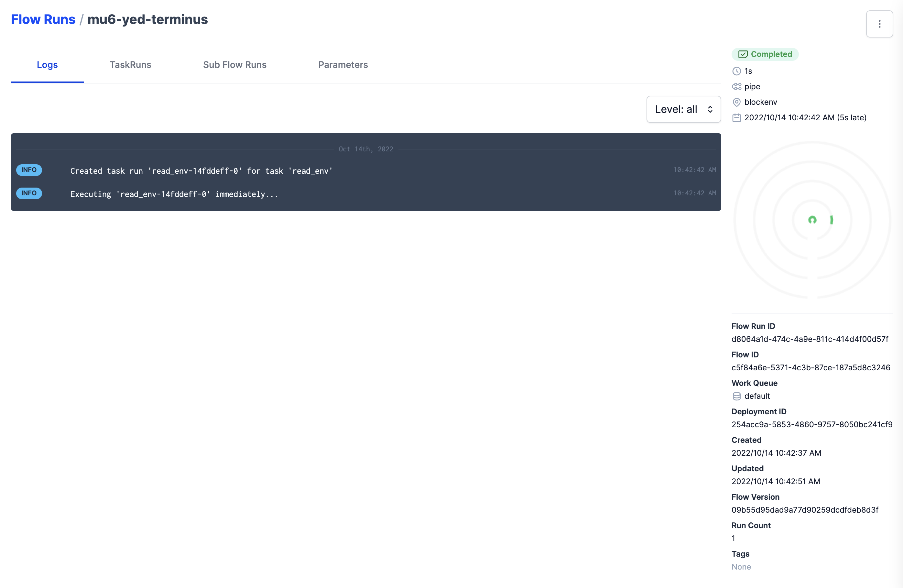The width and height of the screenshot is (903, 588).
Task: Click the Oct 14th, 2022 date divider
Action: pyautogui.click(x=366, y=149)
